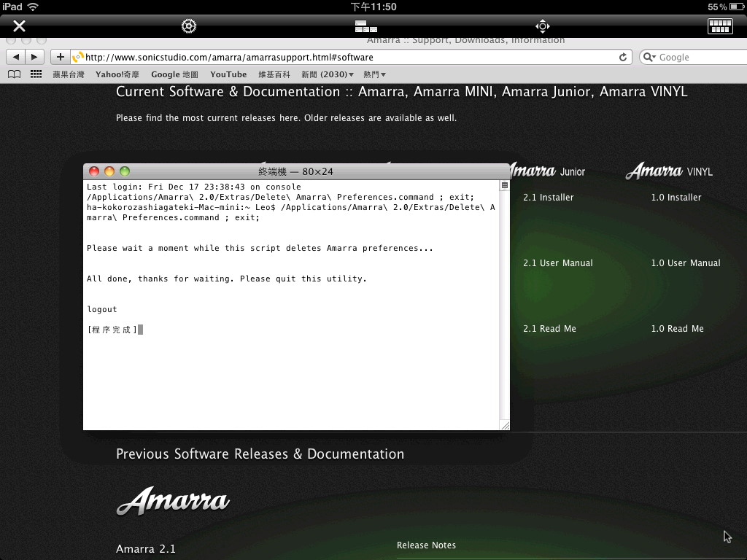747x560 pixels.
Task: Open remote viewer settings gear
Action: click(x=189, y=26)
